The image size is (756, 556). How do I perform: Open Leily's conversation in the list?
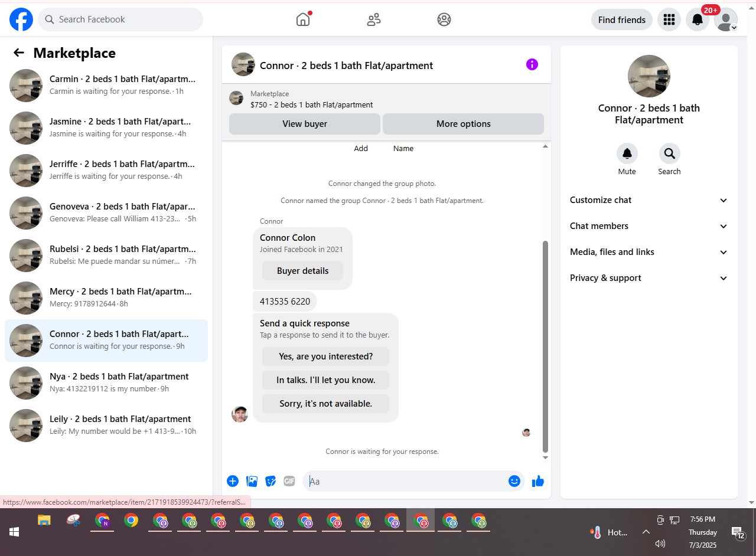tap(106, 426)
